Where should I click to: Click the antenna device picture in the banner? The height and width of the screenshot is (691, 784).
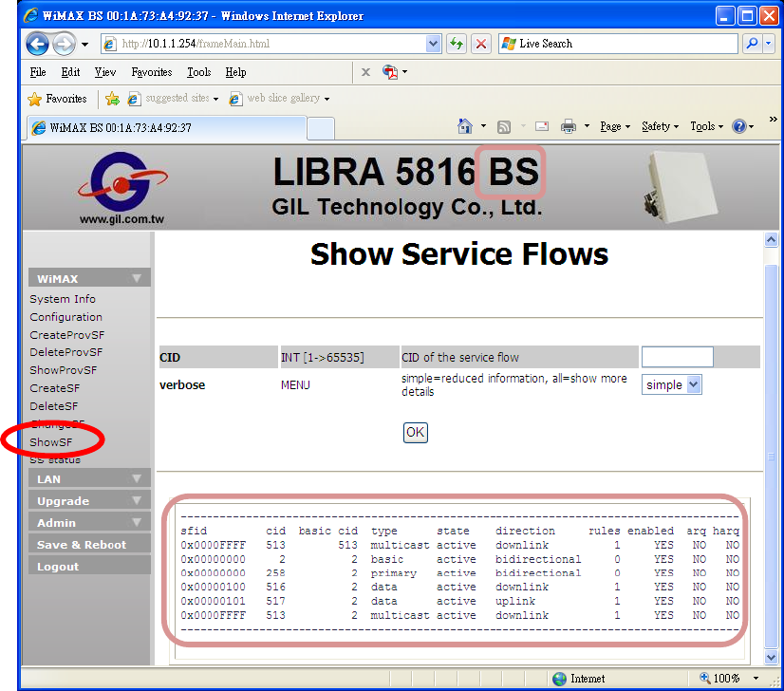click(x=681, y=187)
